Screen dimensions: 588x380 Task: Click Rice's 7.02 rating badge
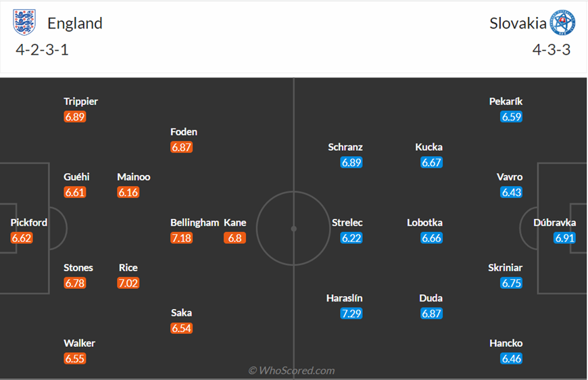pos(128,283)
